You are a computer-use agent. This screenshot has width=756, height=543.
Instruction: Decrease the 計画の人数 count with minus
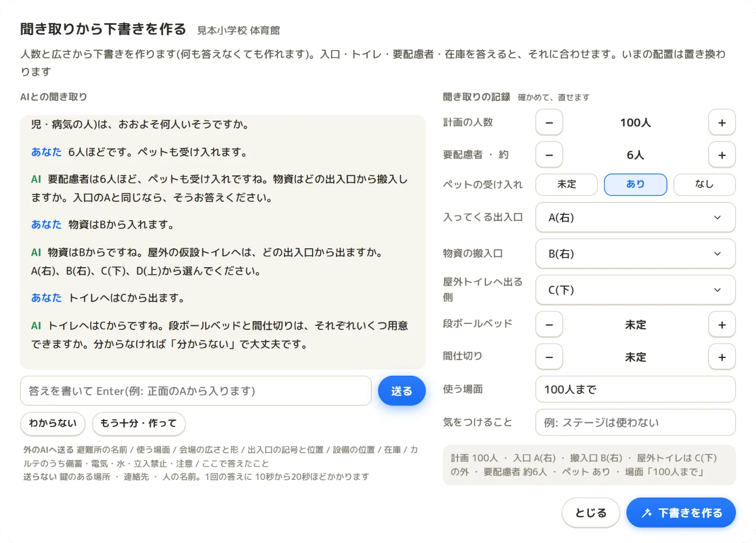[549, 123]
